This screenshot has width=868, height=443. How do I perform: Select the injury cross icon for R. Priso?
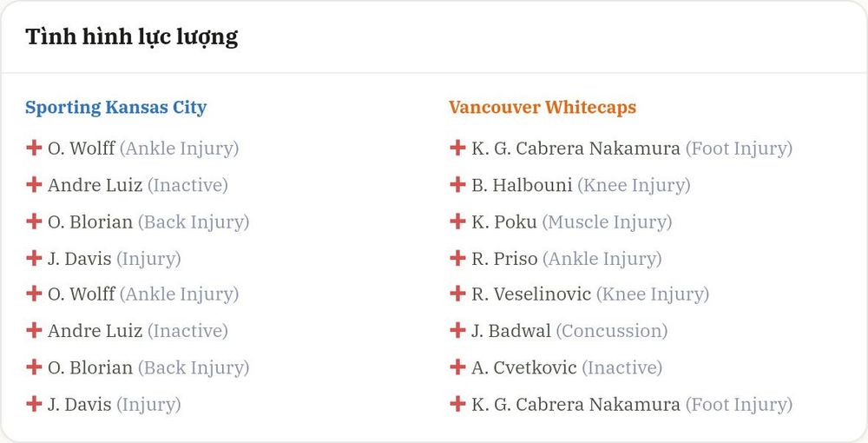457,257
